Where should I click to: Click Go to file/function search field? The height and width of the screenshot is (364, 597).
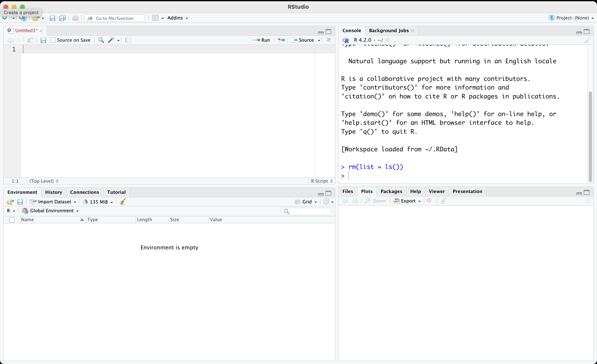[115, 18]
